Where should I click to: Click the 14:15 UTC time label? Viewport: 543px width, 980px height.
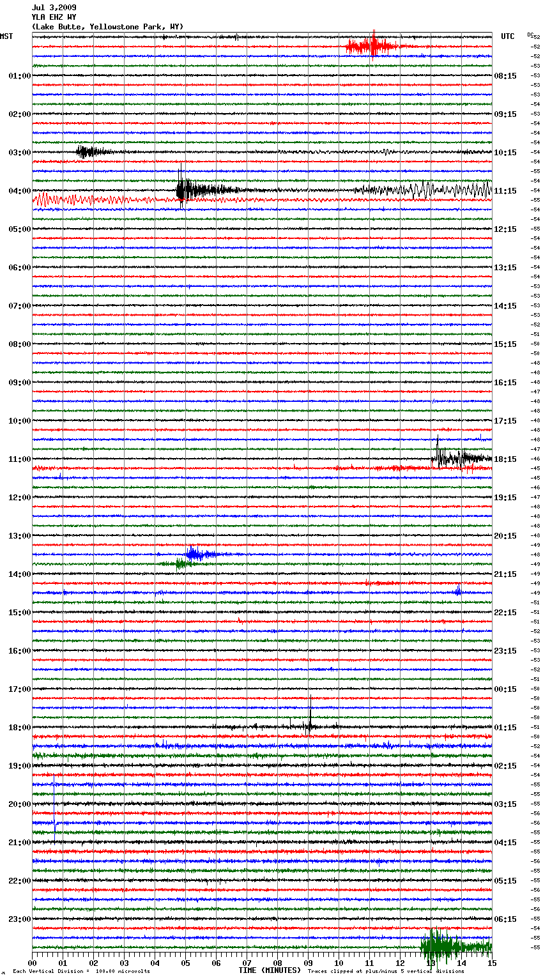[x=505, y=306]
